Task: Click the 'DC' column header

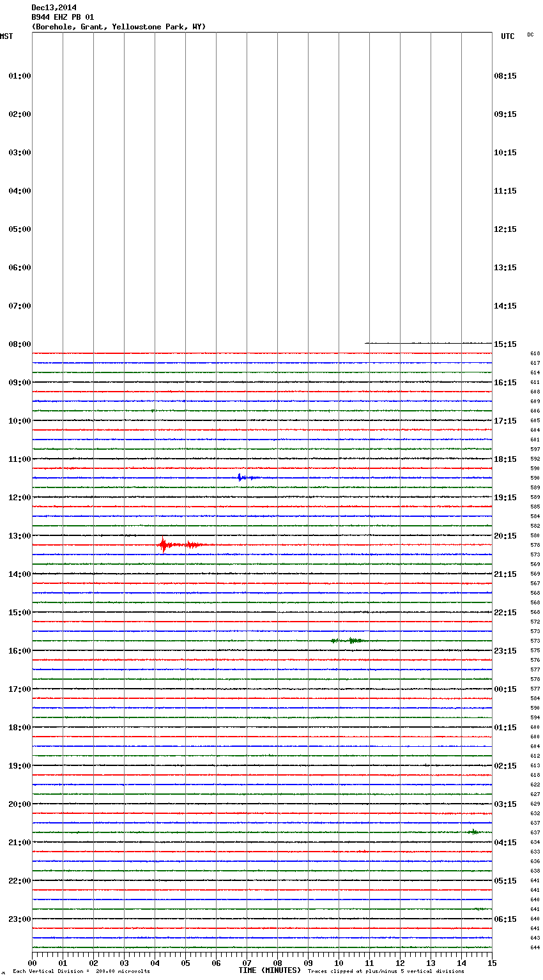Action: point(530,34)
